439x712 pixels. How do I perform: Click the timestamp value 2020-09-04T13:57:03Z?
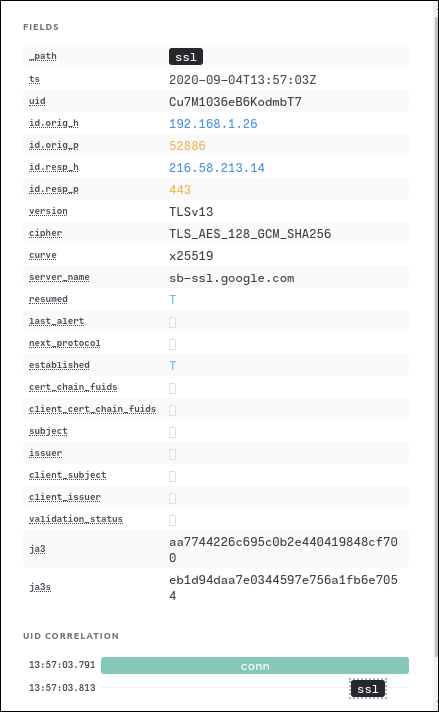(x=242, y=80)
